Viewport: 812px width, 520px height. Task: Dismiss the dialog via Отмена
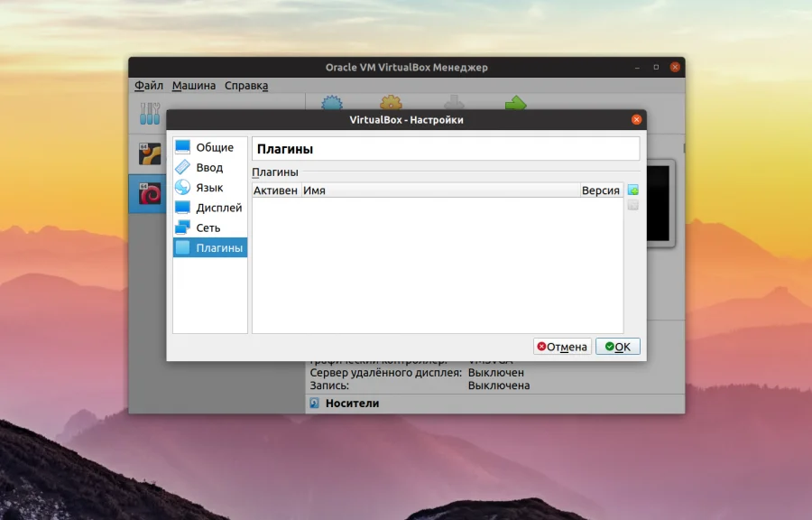[x=562, y=346]
